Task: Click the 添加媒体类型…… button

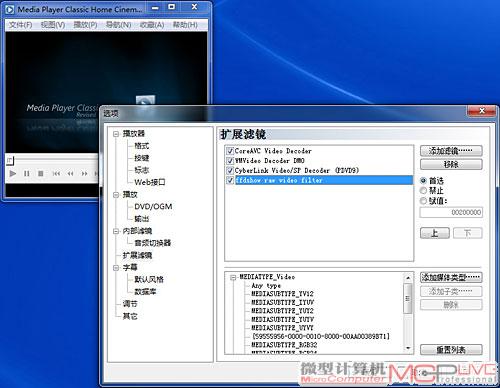Action: point(451,277)
